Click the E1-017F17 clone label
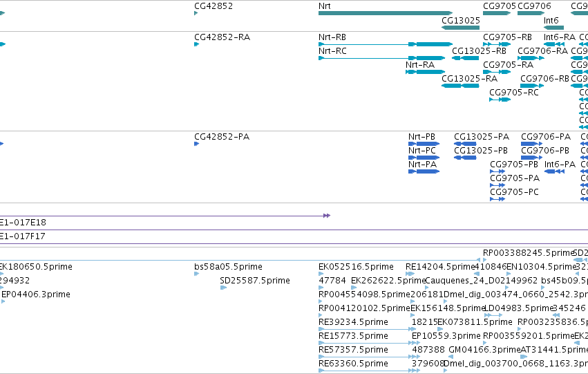588x374 pixels. tap(23, 236)
